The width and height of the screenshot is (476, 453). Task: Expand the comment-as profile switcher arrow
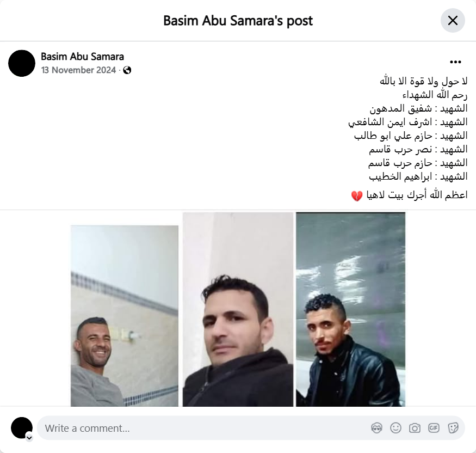pyautogui.click(x=29, y=438)
